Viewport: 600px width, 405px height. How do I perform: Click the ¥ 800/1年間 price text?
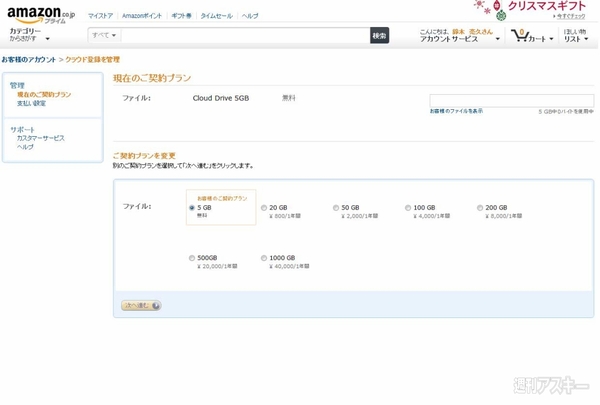pos(285,216)
